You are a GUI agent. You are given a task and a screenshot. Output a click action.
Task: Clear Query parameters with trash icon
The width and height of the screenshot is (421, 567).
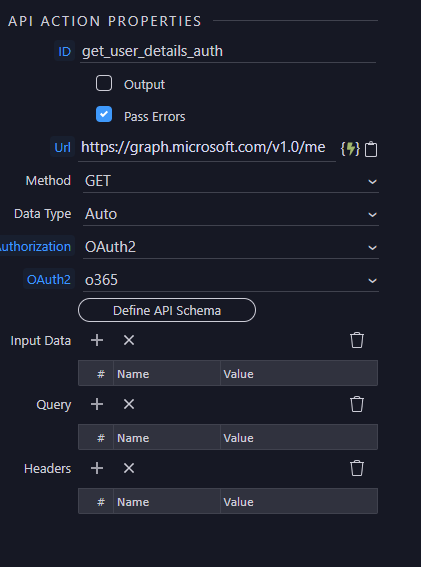[x=357, y=404]
